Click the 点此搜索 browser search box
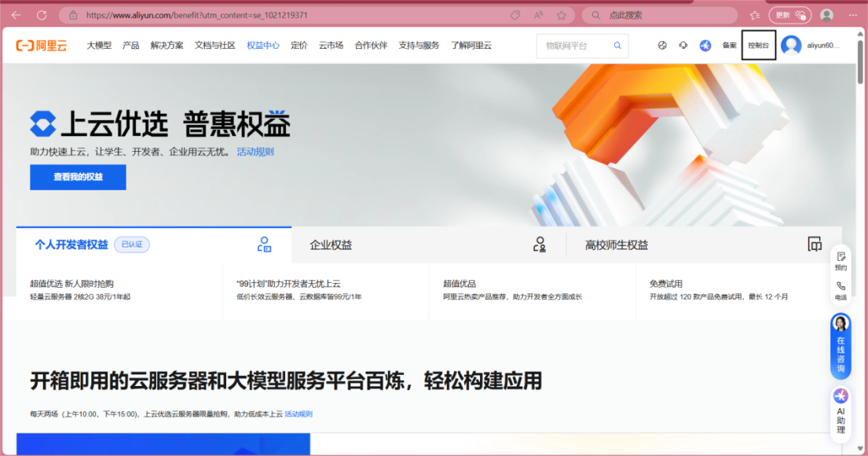Viewport: 868px width, 456px height. pos(660,15)
